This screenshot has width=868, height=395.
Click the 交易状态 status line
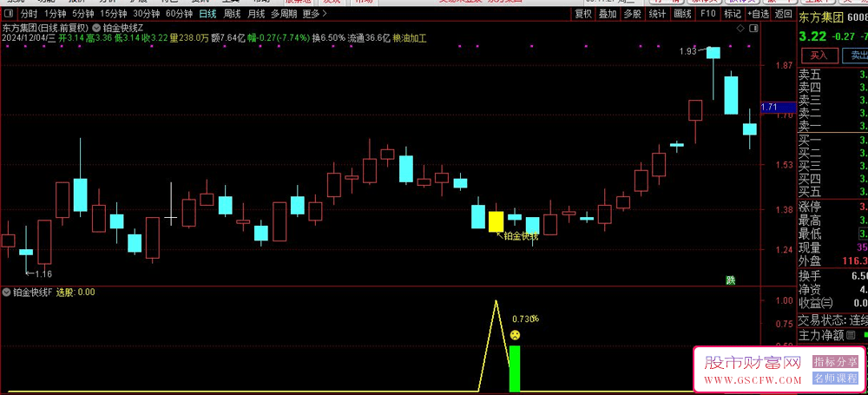tap(832, 320)
